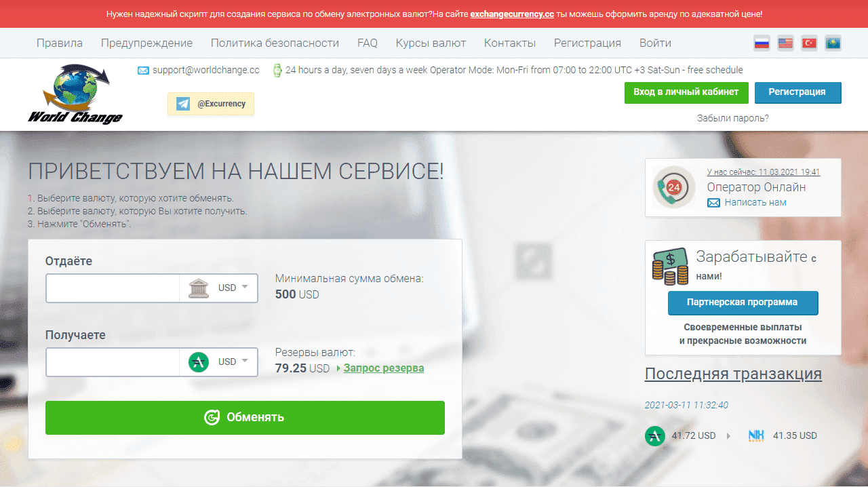Click the coins and dollar bill icon
The height and width of the screenshot is (487, 868).
tap(670, 267)
